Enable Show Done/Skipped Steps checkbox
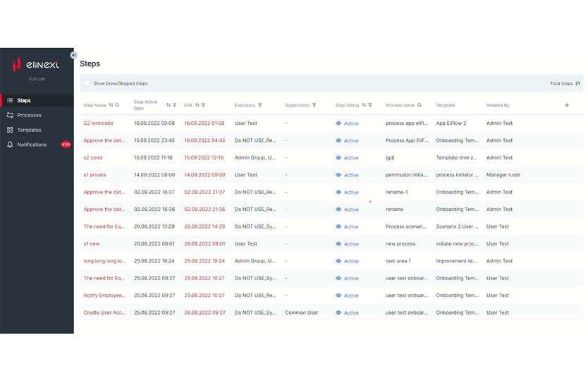 pos(87,83)
